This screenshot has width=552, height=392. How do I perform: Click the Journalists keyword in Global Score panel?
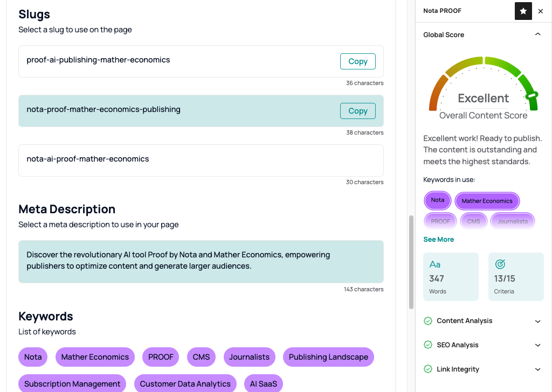tap(513, 221)
